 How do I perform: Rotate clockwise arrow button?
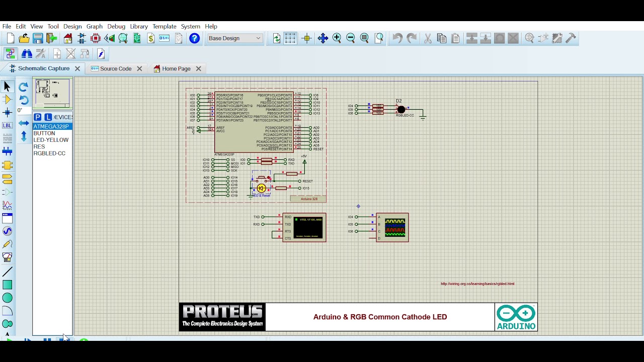pos(24,87)
